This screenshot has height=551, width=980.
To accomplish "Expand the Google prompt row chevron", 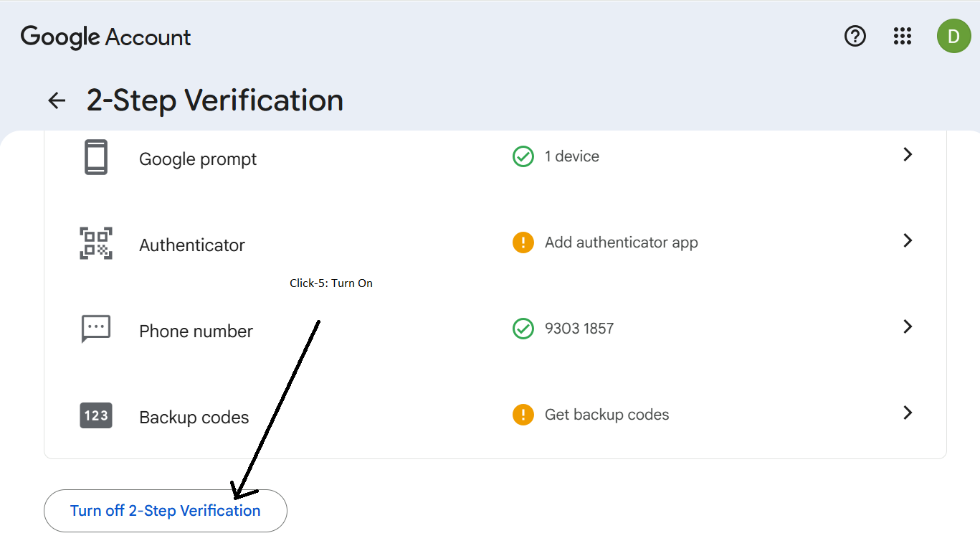I will pyautogui.click(x=908, y=154).
